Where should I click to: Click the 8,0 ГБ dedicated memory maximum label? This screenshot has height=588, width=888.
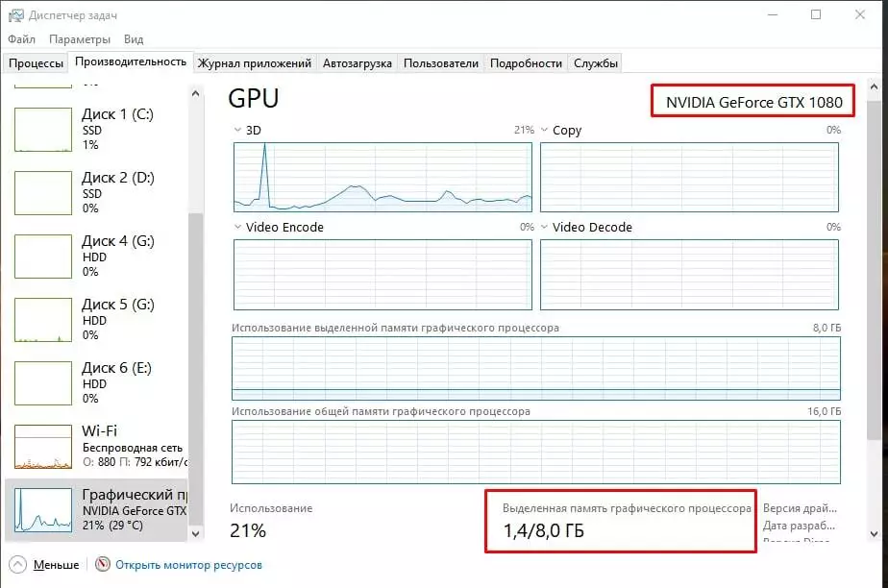coord(826,328)
